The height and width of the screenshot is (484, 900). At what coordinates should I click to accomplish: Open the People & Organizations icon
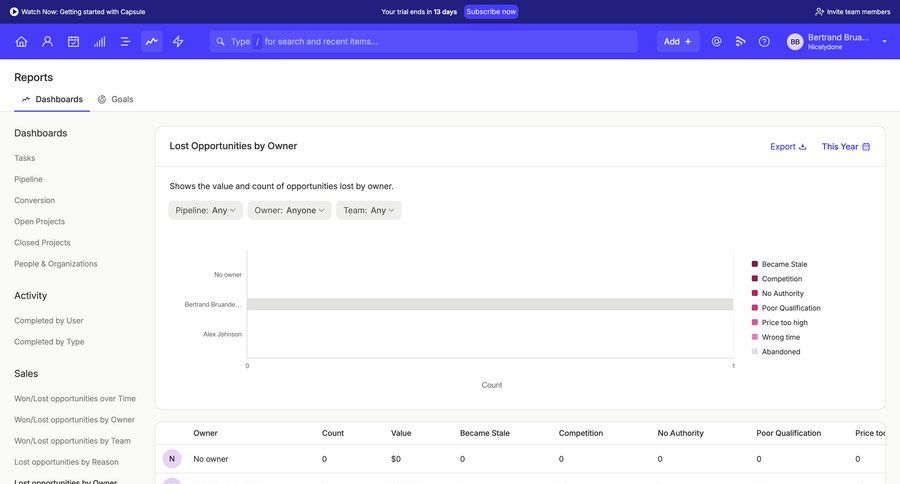[47, 41]
